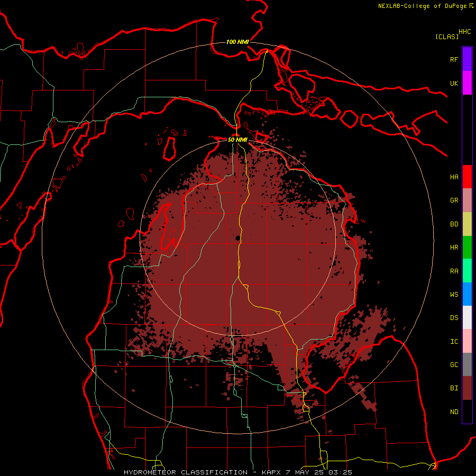Screen dimensions: 476x476
Task: Select the GC gray legend swatch
Action: pos(467,364)
